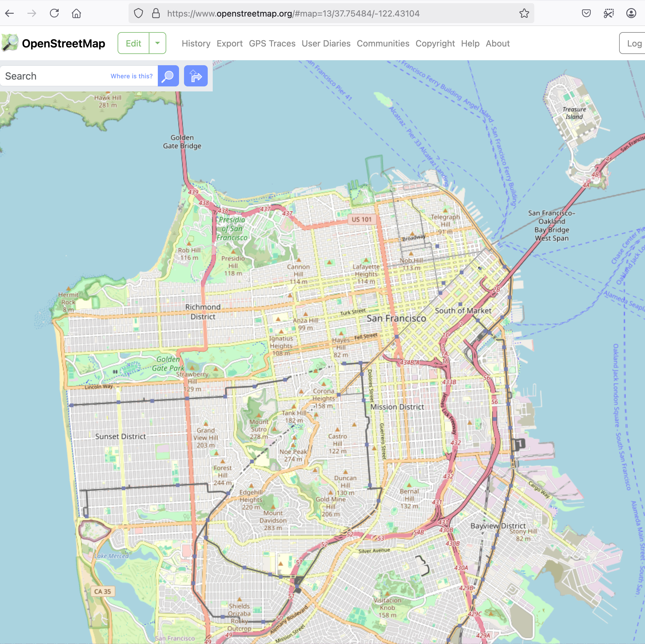Open the Copyright page
This screenshot has height=644, width=645.
click(x=435, y=43)
